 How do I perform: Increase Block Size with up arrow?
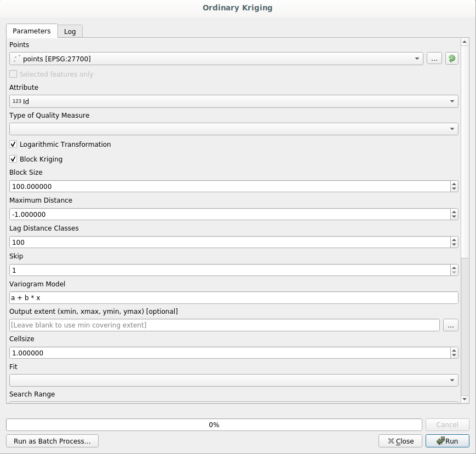click(x=454, y=183)
